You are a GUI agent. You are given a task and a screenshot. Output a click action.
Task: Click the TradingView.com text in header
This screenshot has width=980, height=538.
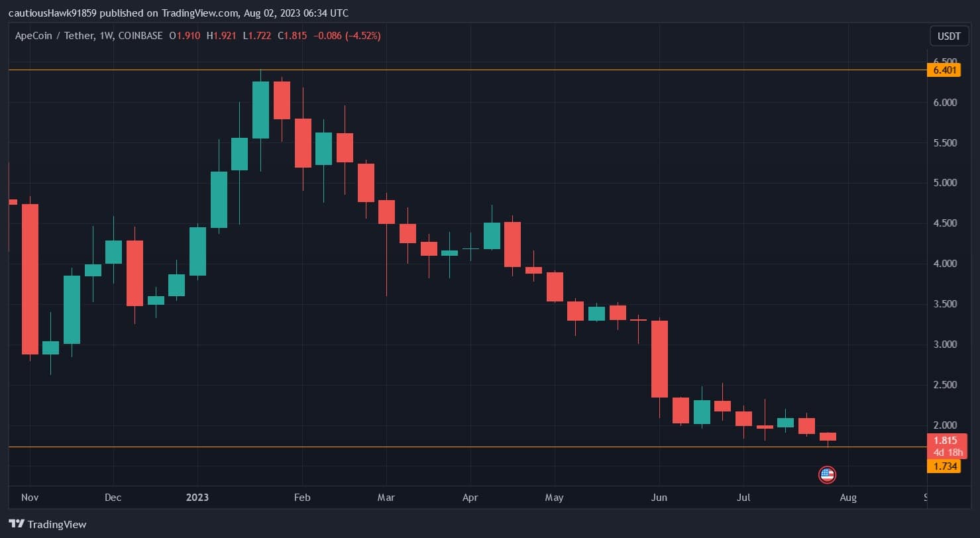pyautogui.click(x=201, y=13)
